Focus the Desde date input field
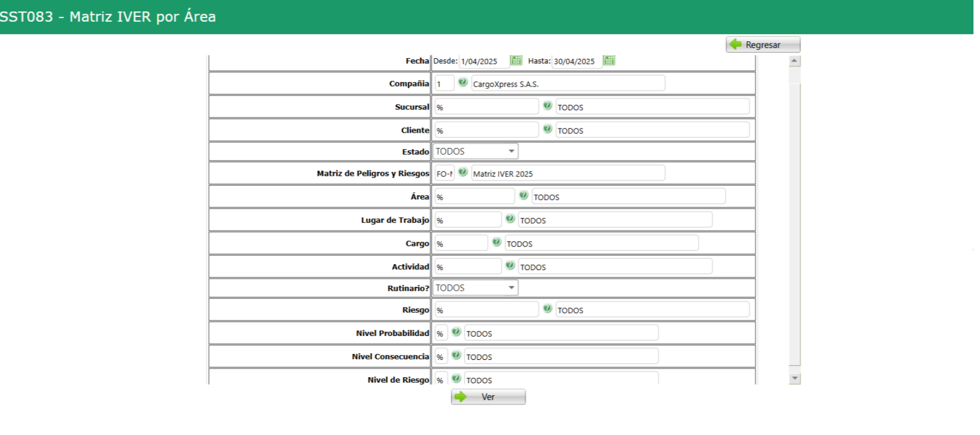The width and height of the screenshot is (980, 435). click(x=483, y=62)
